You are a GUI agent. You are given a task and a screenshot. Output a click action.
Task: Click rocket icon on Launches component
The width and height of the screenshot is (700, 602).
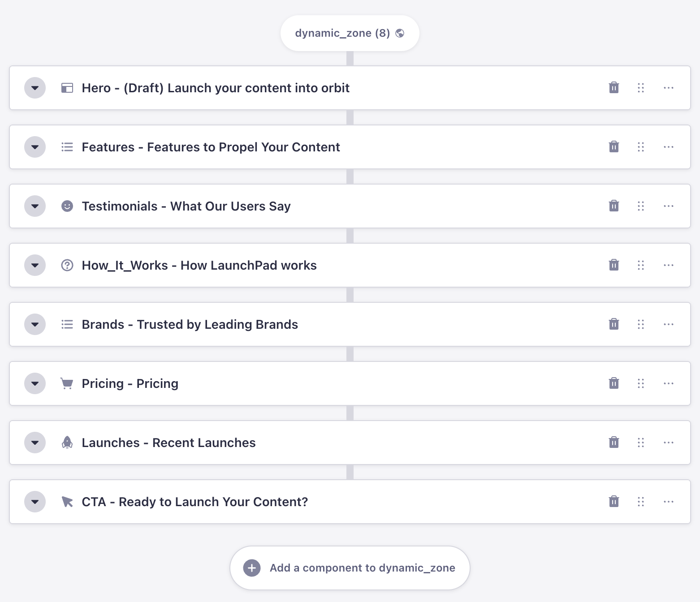[x=67, y=443]
